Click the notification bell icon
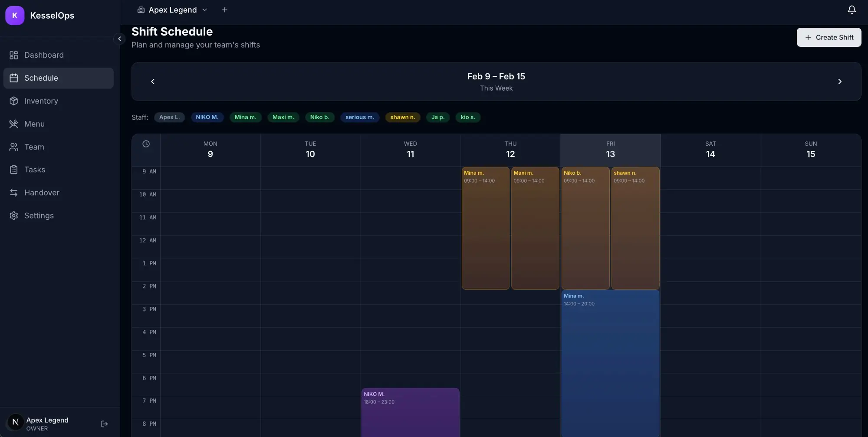868x437 pixels. tap(852, 10)
